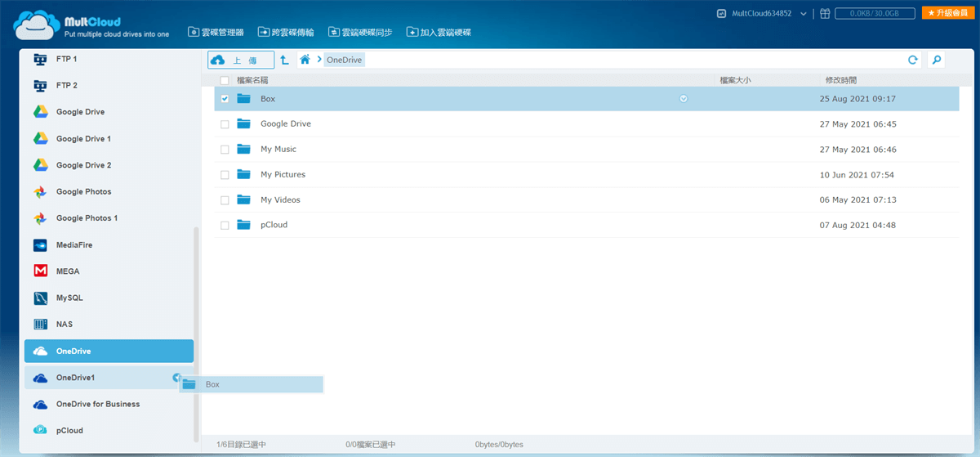Open the My Music folder

[278, 150]
